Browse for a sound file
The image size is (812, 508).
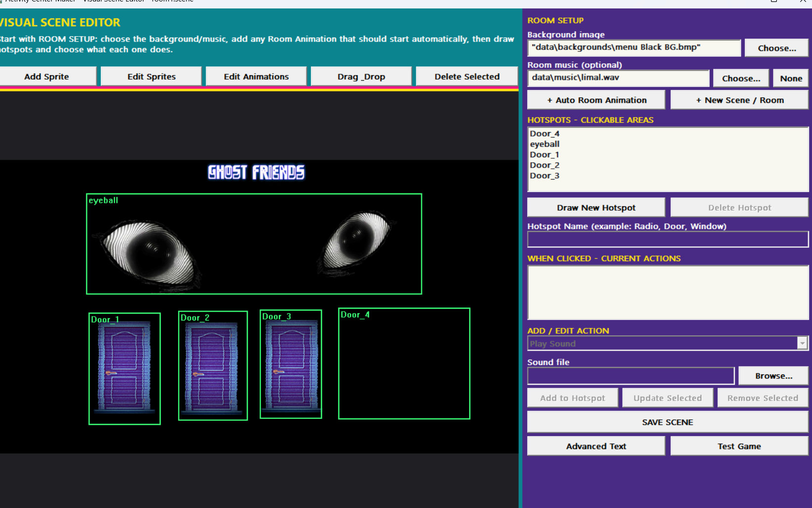pos(773,376)
